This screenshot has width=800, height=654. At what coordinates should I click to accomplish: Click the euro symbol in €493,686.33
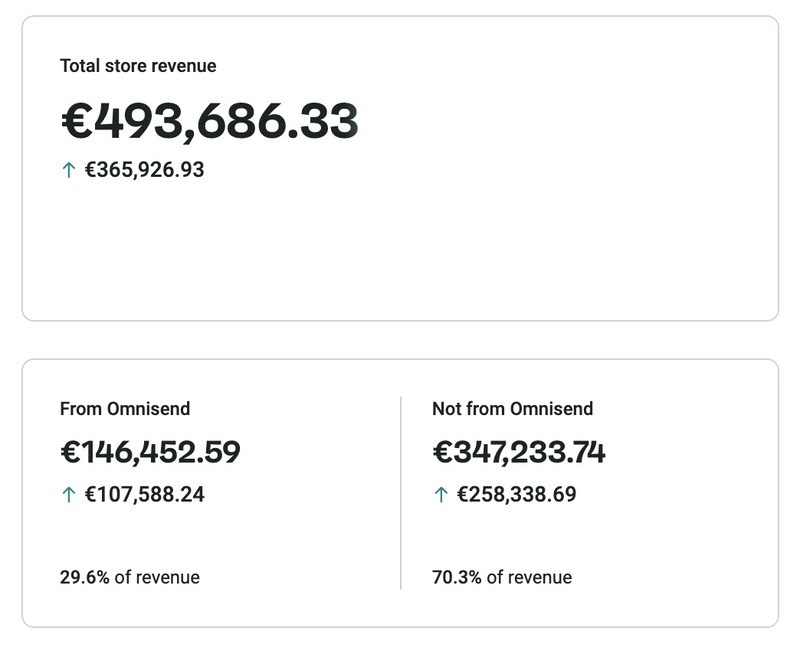coord(76,122)
